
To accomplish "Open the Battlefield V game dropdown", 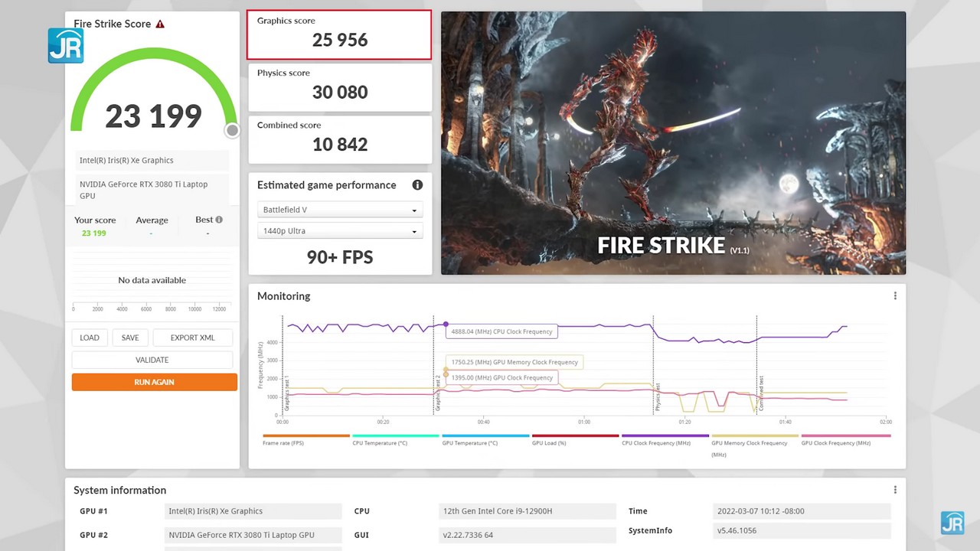I will [x=340, y=210].
